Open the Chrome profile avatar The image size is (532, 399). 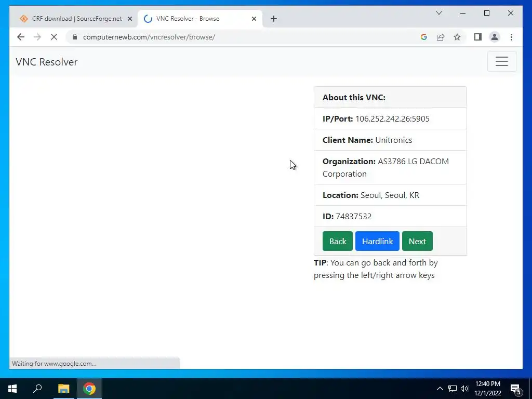[495, 37]
